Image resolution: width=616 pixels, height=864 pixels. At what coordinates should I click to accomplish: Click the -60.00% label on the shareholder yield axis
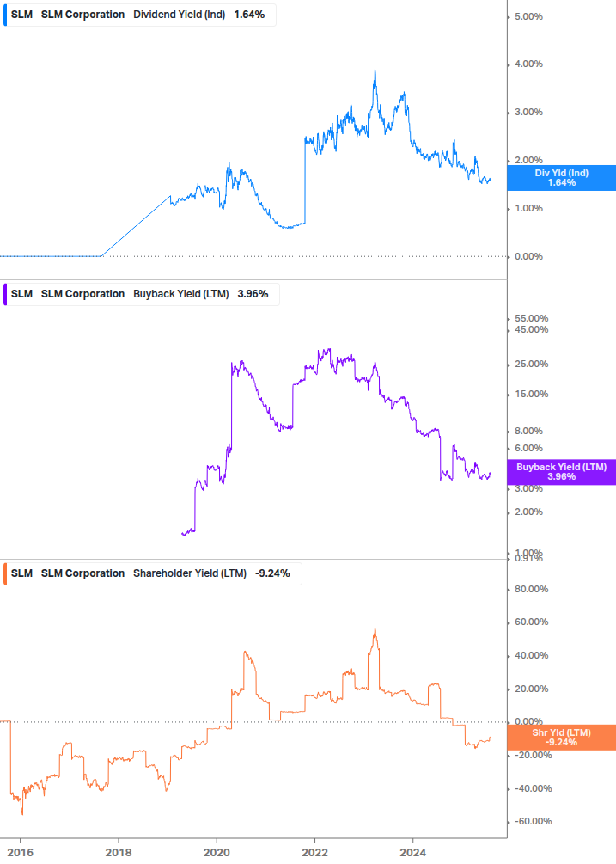coord(533,822)
